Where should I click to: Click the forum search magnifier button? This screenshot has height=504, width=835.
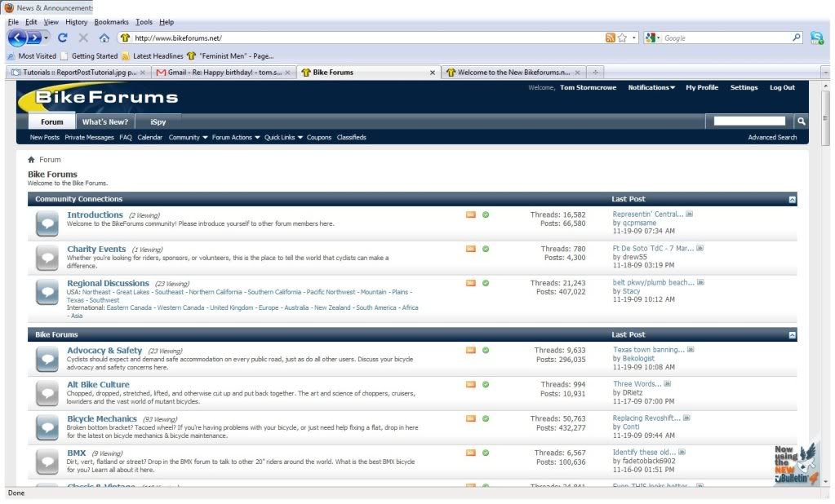point(801,122)
